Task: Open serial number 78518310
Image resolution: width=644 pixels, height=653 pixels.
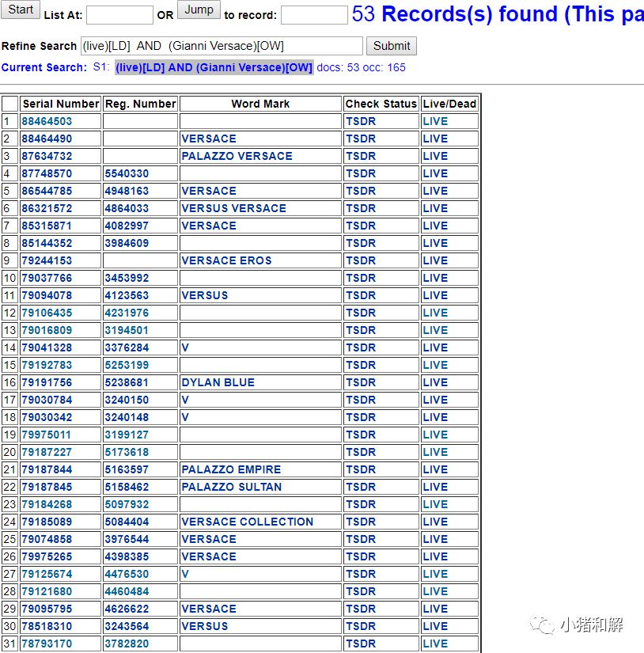Action: click(47, 626)
